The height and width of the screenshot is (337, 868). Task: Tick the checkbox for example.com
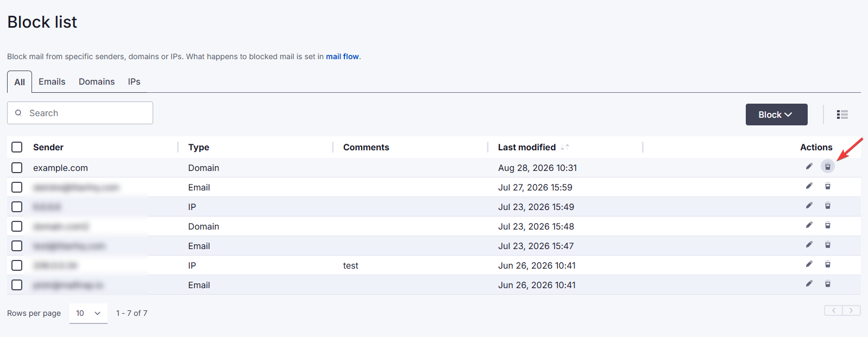[x=17, y=168]
